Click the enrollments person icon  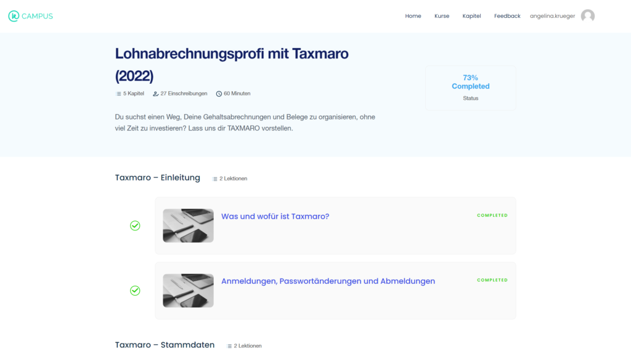pos(155,94)
